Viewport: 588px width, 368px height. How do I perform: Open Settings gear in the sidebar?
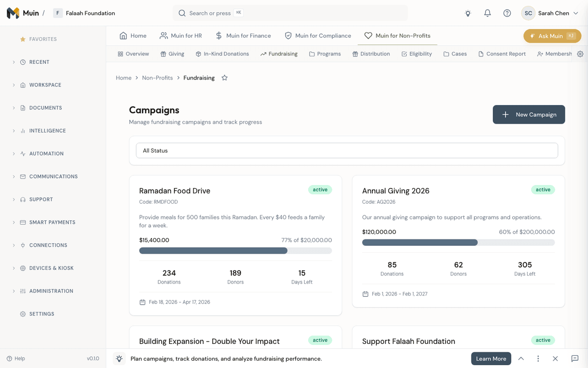click(23, 314)
